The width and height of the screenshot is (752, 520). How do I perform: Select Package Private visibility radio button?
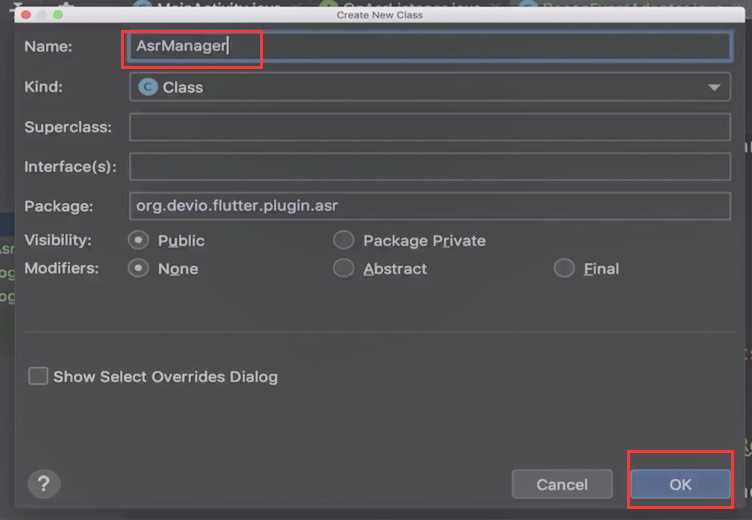point(344,240)
